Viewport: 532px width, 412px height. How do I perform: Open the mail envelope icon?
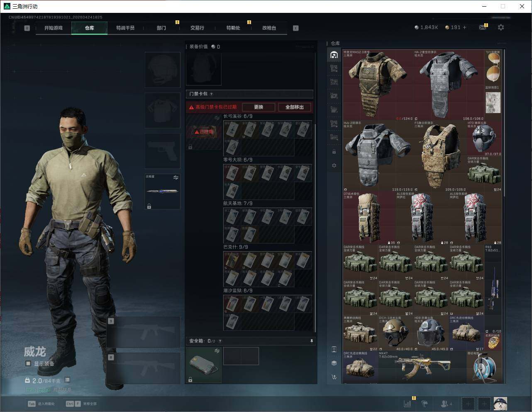pyautogui.click(x=482, y=27)
